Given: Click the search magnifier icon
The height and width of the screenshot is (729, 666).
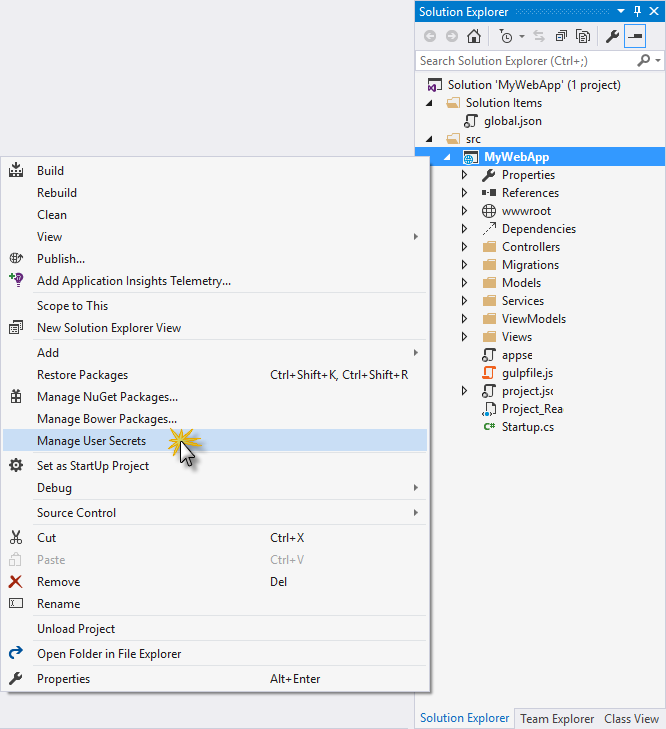Looking at the screenshot, I should pyautogui.click(x=644, y=60).
